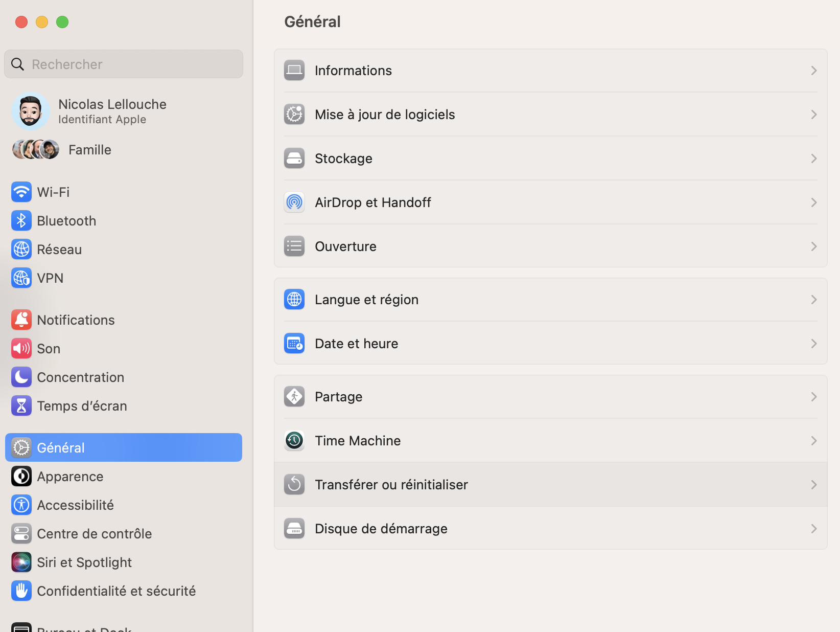Image resolution: width=840 pixels, height=632 pixels.
Task: Expand the Langue et région chevron
Action: click(814, 300)
